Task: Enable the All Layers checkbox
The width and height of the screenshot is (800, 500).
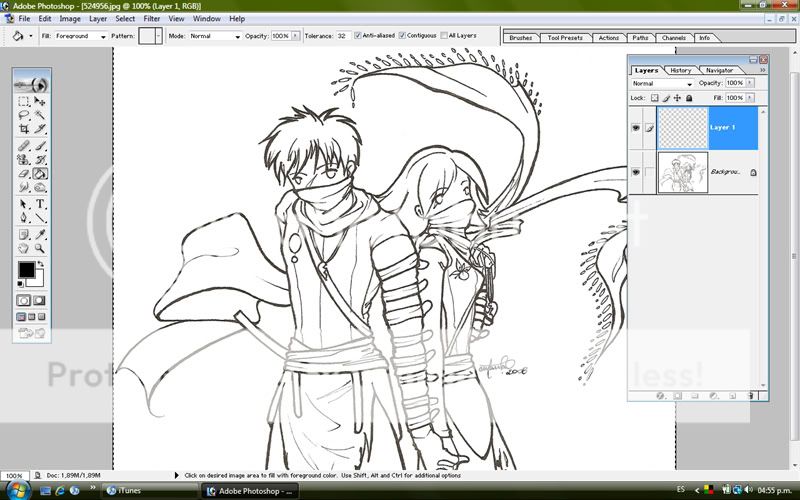Action: tap(443, 36)
